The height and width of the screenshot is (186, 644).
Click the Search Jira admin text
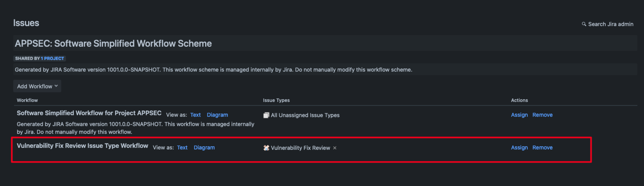point(610,24)
